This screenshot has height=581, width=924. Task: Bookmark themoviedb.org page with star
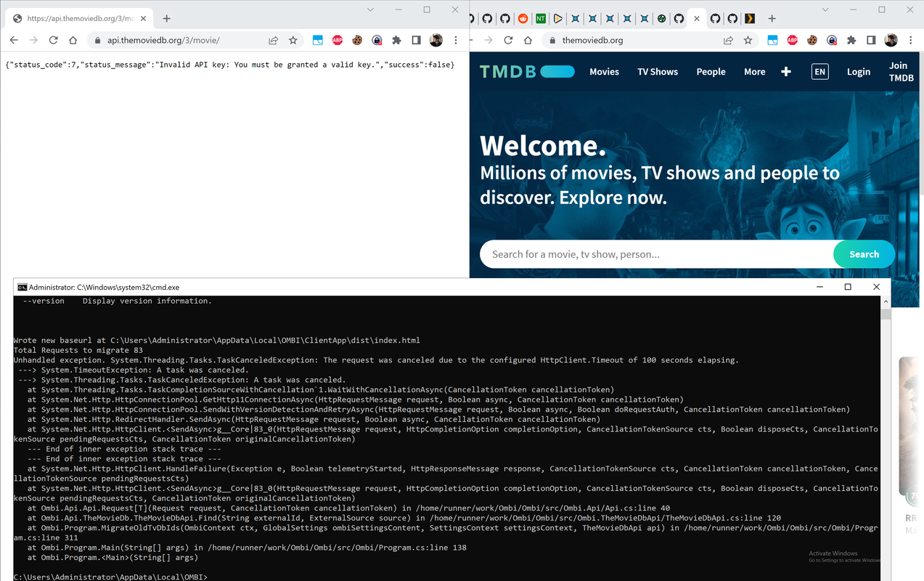[748, 41]
